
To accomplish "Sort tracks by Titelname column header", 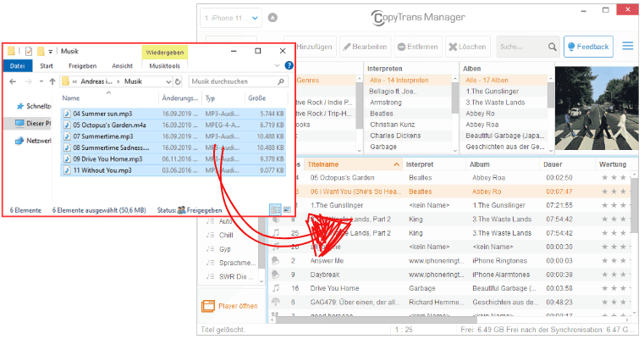I will (353, 164).
